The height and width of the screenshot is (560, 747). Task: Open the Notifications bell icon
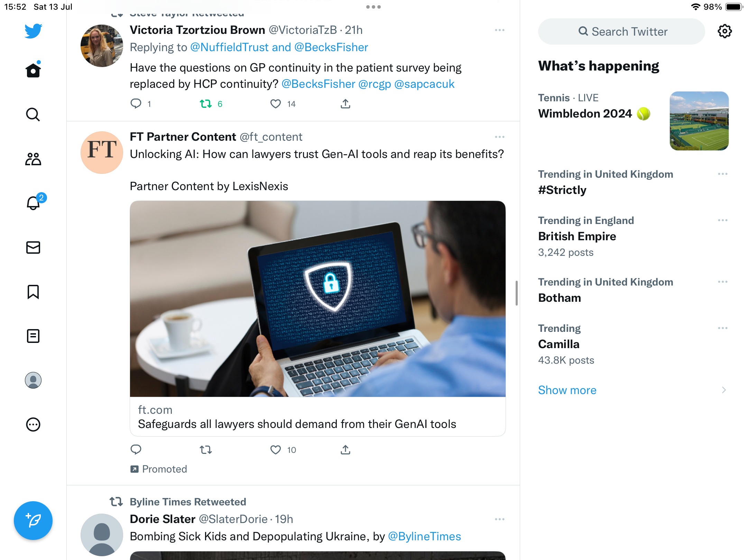(33, 203)
